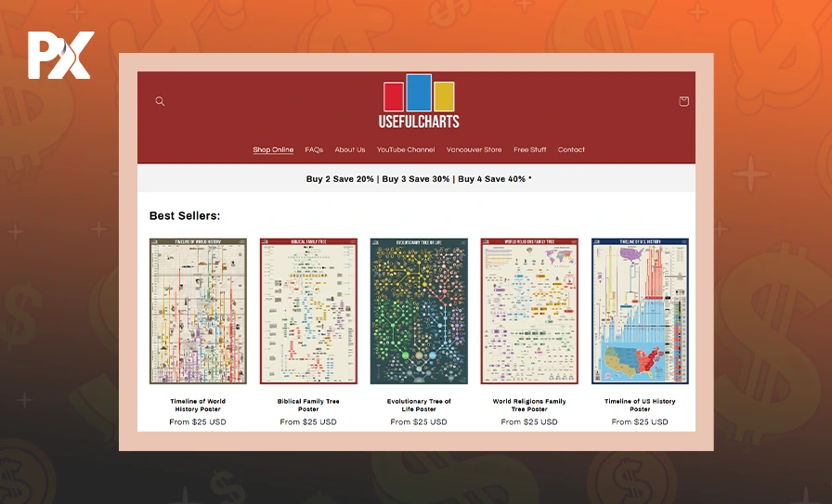Open the shopping cart icon

[683, 101]
